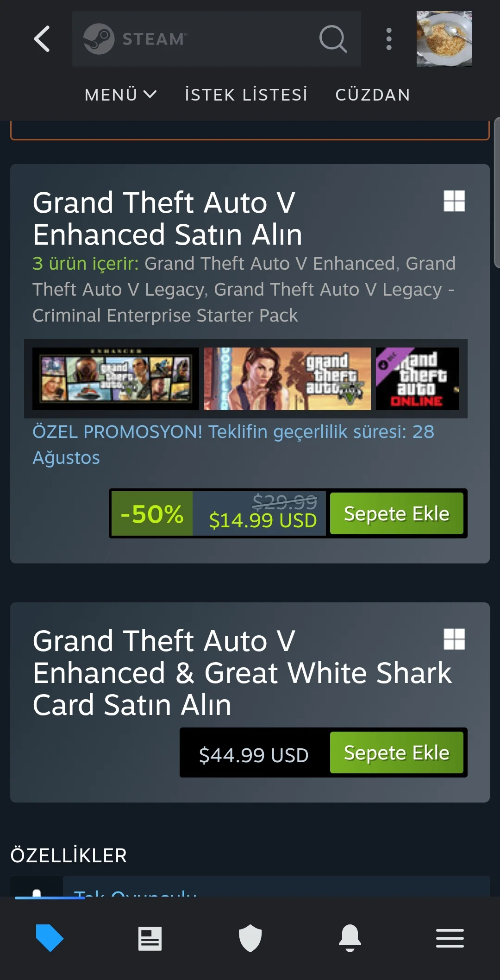This screenshot has width=500, height=980.
Task: Open search with the magnifier icon
Action: coord(333,39)
